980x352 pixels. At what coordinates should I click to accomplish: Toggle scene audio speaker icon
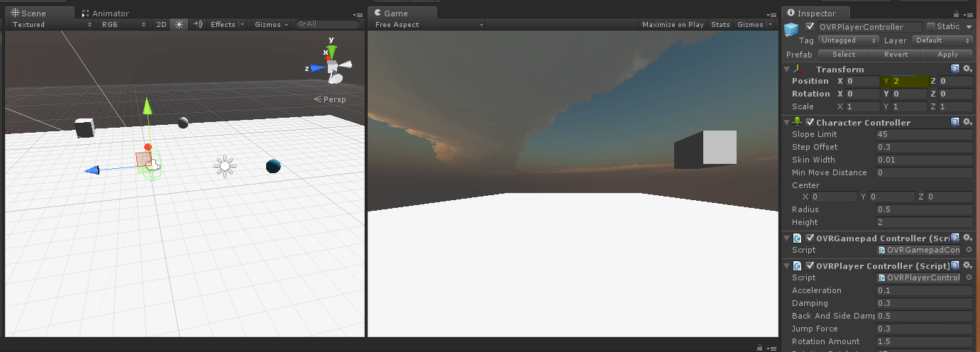click(197, 24)
